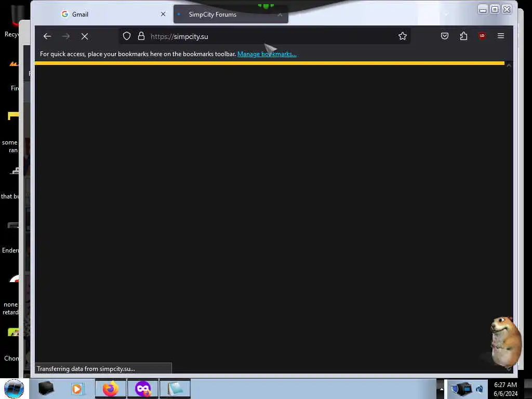Close the Gmail tab

point(163,14)
